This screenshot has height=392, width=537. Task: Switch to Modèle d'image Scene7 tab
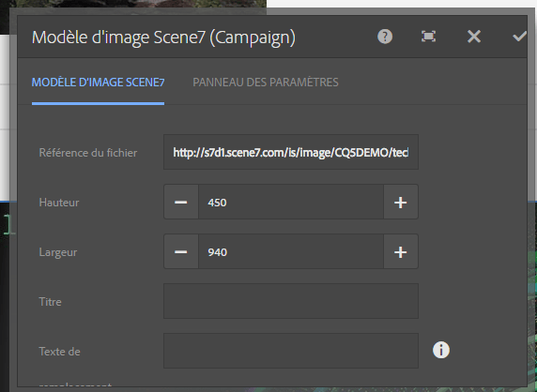point(98,83)
